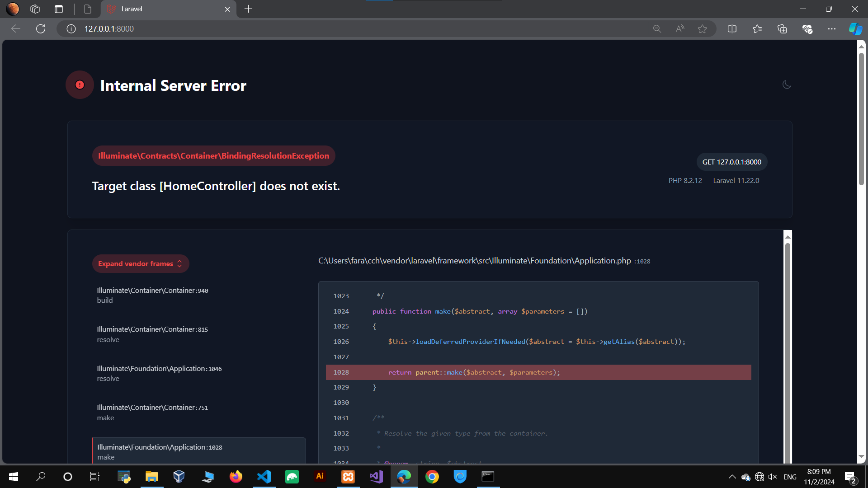Open the Container:751 make stack frame
This screenshot has width=868, height=488.
[x=198, y=413]
